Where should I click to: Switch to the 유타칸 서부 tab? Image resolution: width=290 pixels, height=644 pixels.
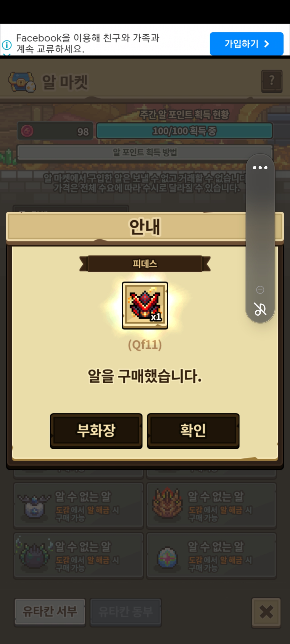[50, 612]
